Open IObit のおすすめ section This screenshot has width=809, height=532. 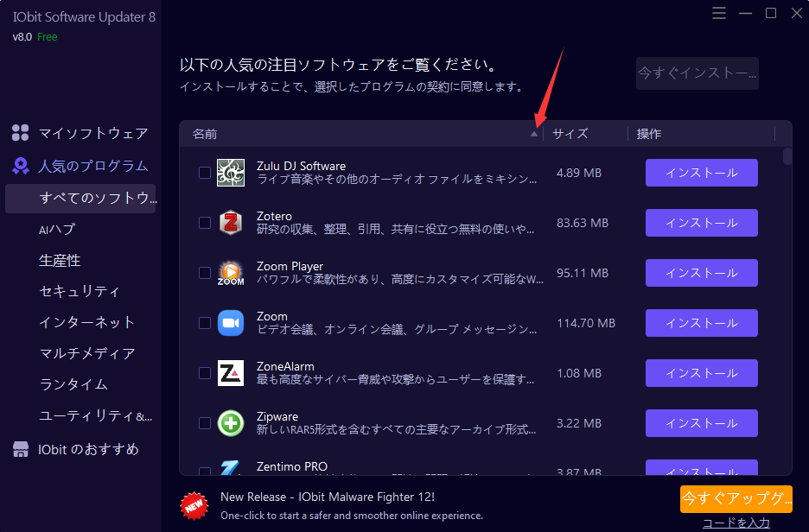pyautogui.click(x=89, y=449)
